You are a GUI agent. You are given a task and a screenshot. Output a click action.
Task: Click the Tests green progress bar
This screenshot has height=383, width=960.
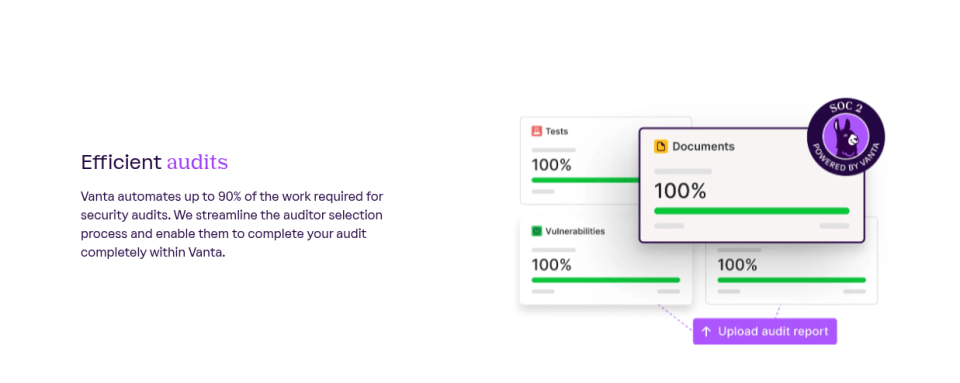(586, 180)
